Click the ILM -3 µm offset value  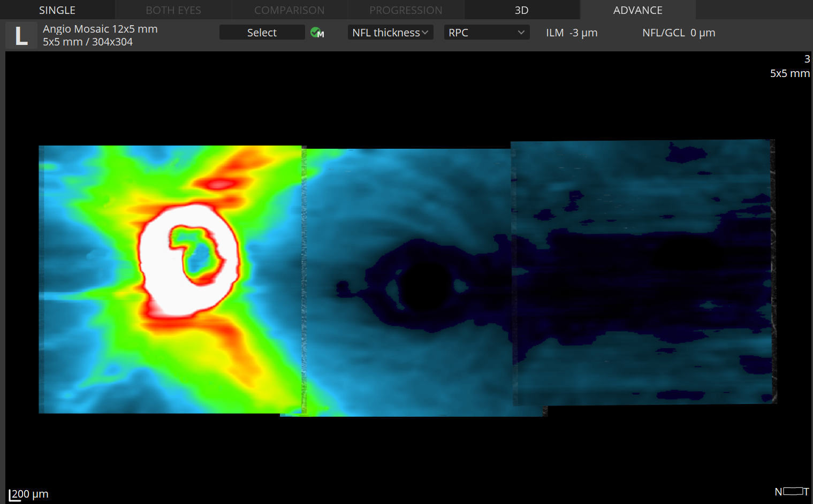[583, 33]
